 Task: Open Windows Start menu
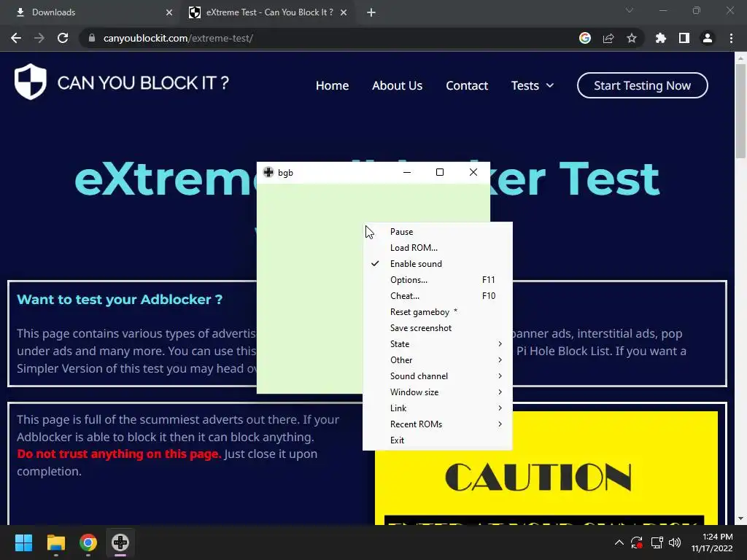click(x=23, y=542)
